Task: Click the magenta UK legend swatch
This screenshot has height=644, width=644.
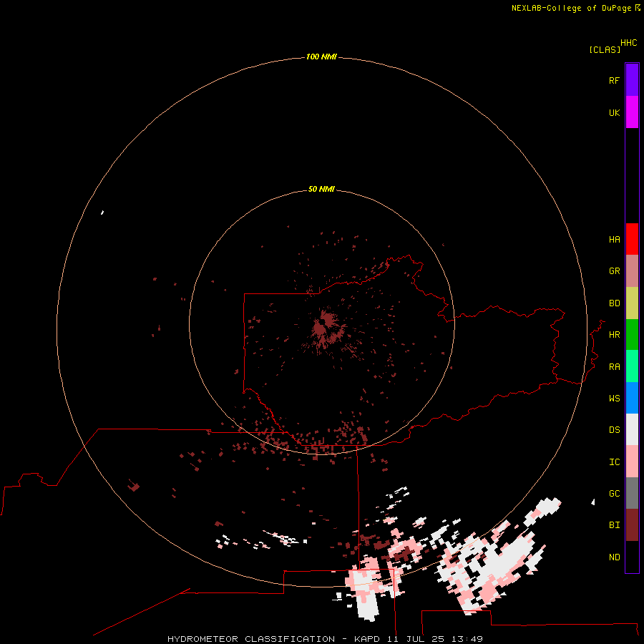Action: [x=632, y=112]
